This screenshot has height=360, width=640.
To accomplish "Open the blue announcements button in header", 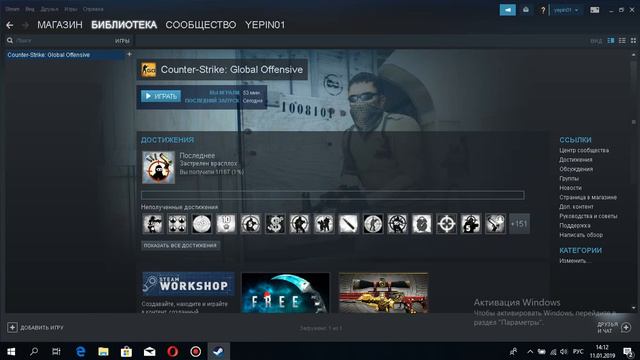I will coord(508,10).
